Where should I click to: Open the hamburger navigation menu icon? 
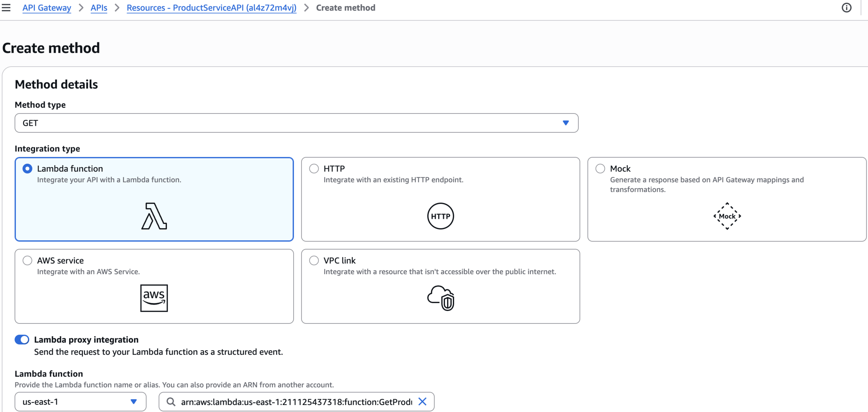[6, 8]
